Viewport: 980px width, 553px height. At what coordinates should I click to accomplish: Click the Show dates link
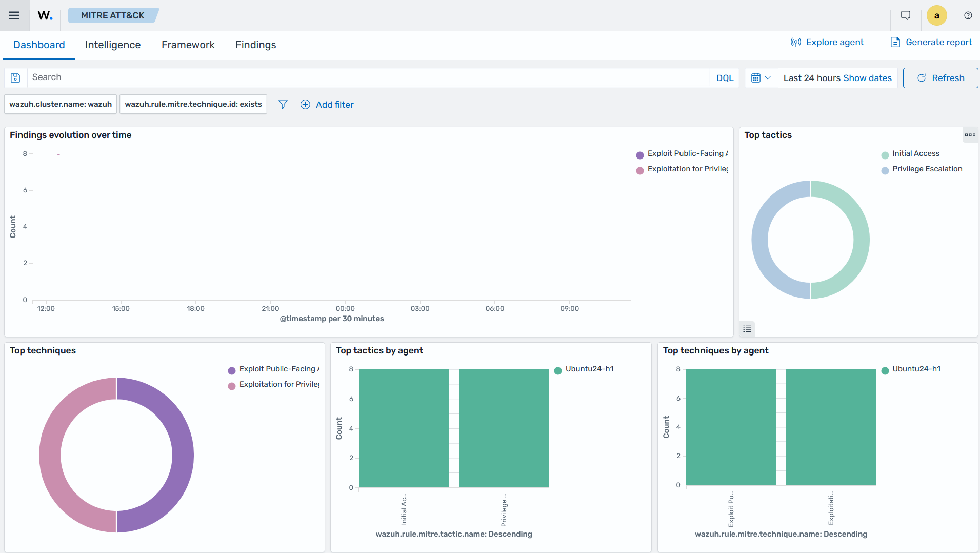pyautogui.click(x=868, y=78)
